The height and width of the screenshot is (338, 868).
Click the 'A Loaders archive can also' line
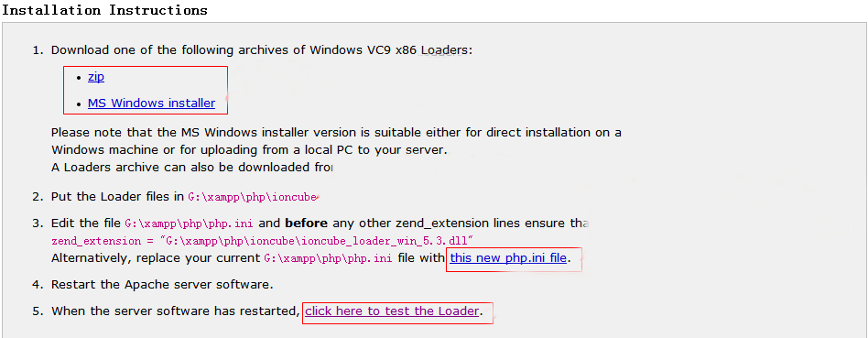[x=191, y=167]
